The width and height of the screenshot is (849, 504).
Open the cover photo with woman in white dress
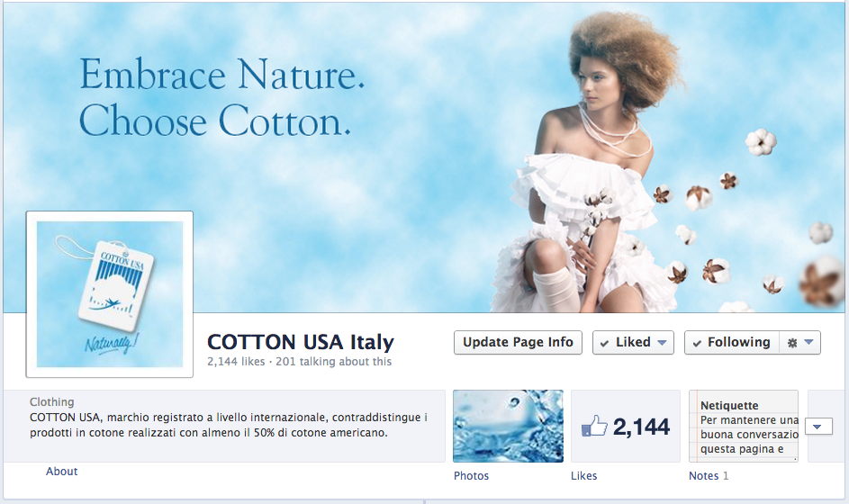point(425,157)
